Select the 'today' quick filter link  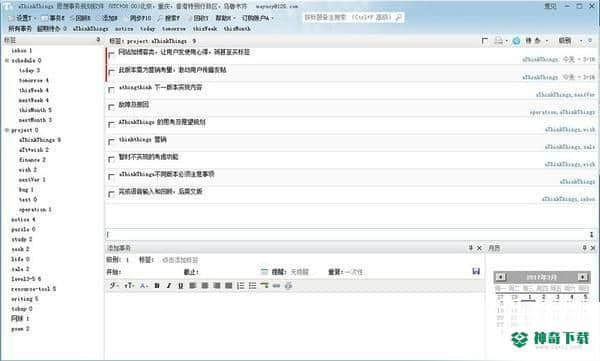pyautogui.click(x=147, y=28)
